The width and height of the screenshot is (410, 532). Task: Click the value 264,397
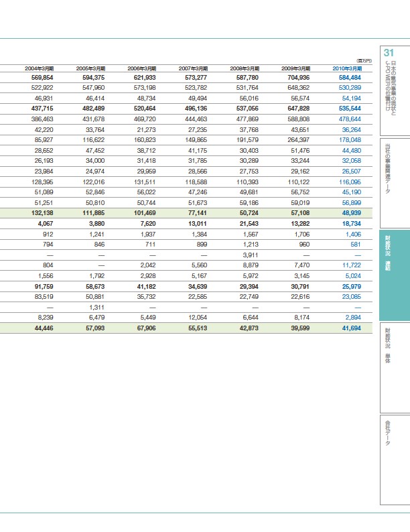pos(299,140)
